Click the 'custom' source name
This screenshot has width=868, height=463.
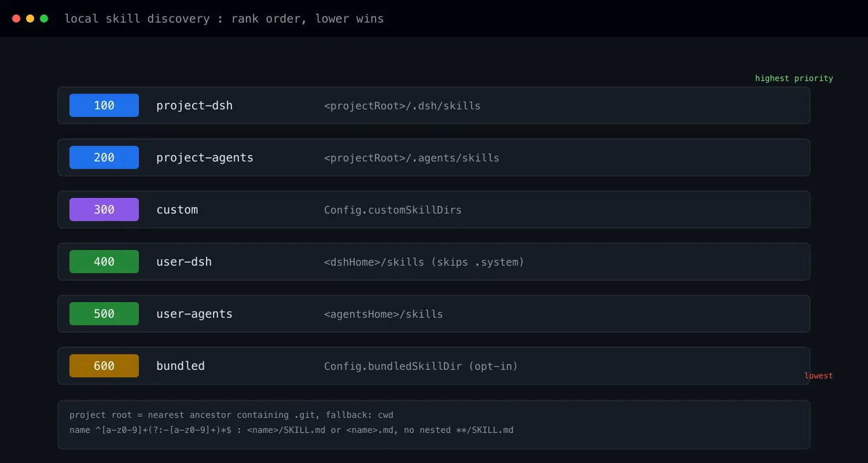coord(177,210)
